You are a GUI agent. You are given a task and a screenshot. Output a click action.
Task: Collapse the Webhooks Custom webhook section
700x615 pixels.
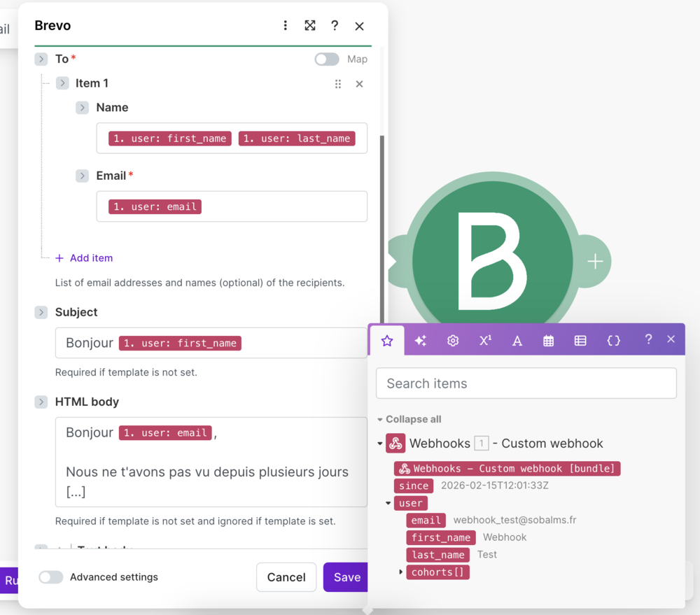click(x=380, y=444)
